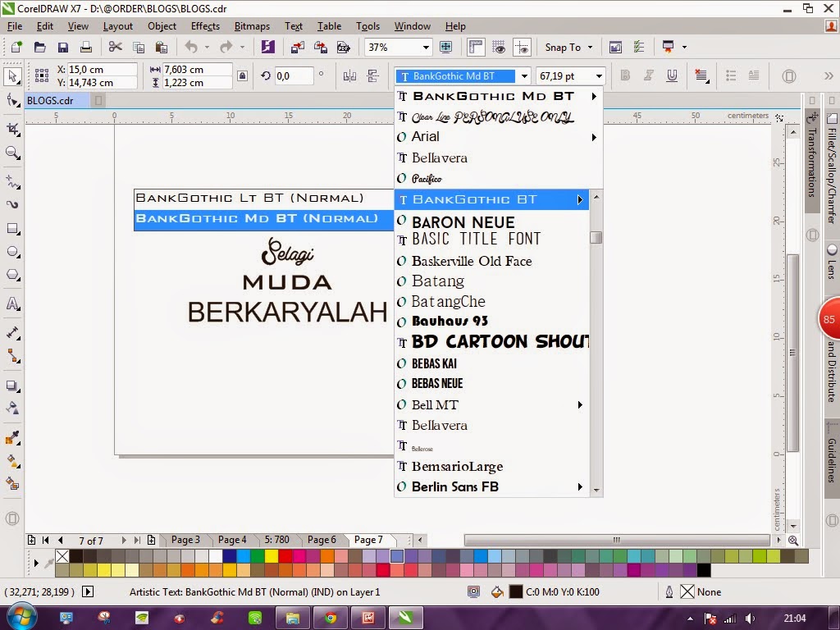The width and height of the screenshot is (840, 630).
Task: Toggle Show Grid button
Action: [x=499, y=47]
